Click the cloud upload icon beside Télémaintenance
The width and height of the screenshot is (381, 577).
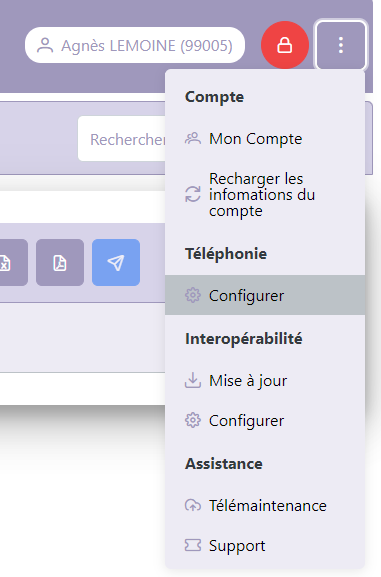pyautogui.click(x=193, y=505)
